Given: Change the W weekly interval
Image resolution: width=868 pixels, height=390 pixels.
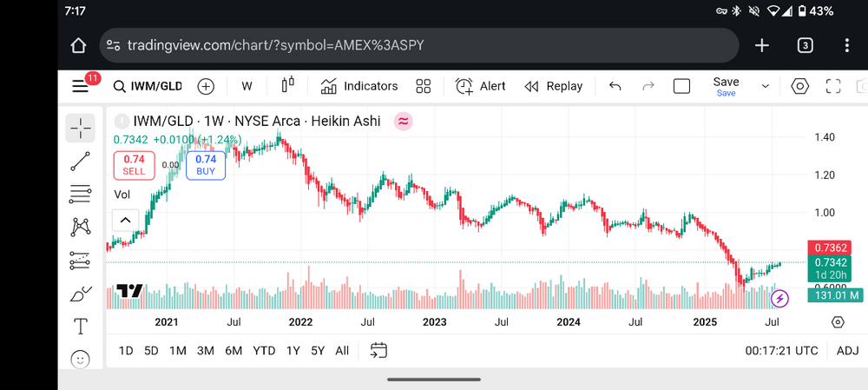Looking at the screenshot, I should (247, 86).
